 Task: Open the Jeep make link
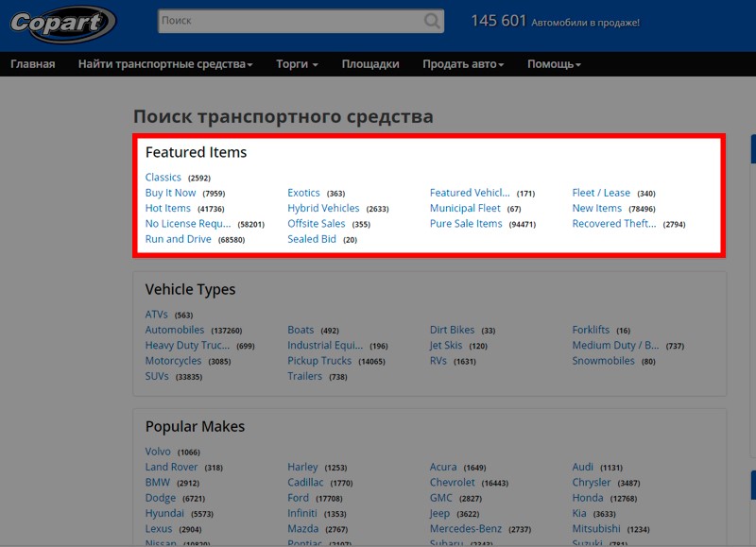(x=439, y=514)
